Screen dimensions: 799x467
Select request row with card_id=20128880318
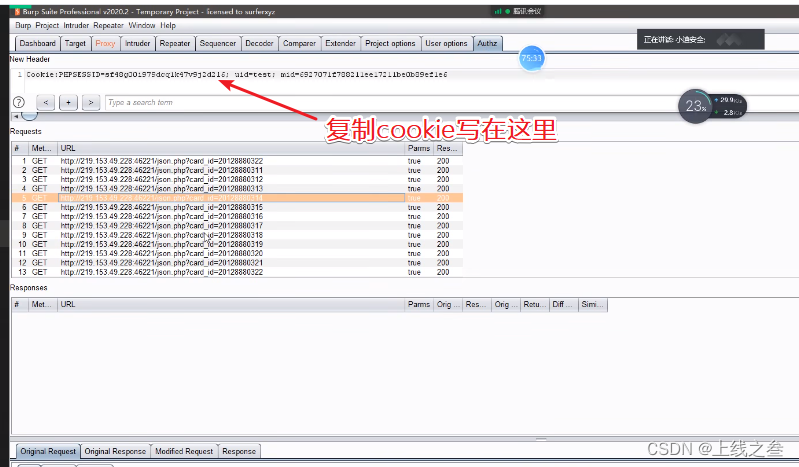237,235
